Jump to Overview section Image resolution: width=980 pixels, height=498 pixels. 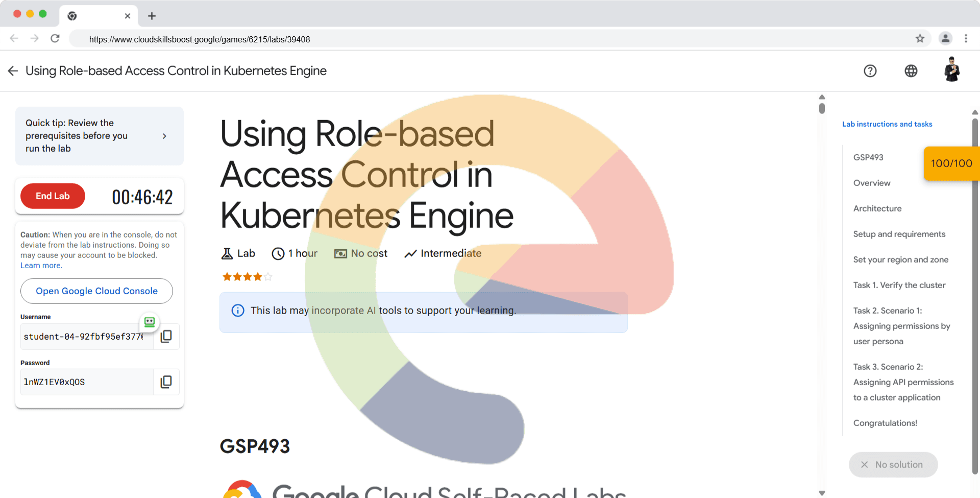[872, 183]
